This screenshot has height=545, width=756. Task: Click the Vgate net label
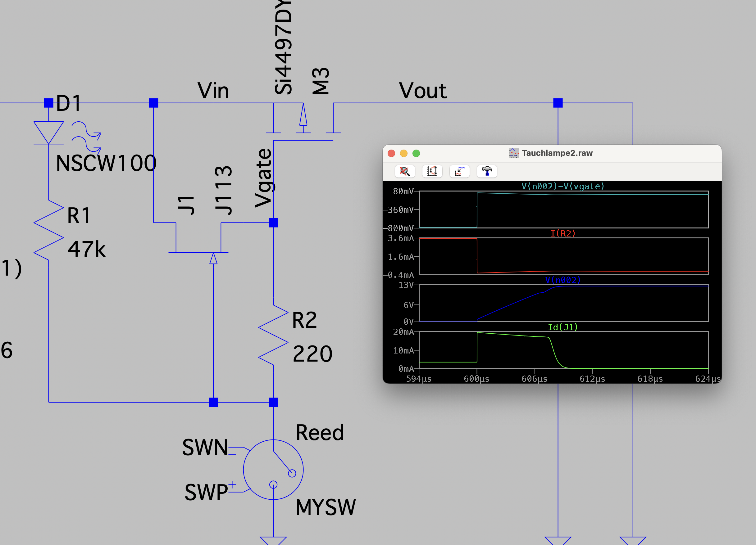pos(264,178)
